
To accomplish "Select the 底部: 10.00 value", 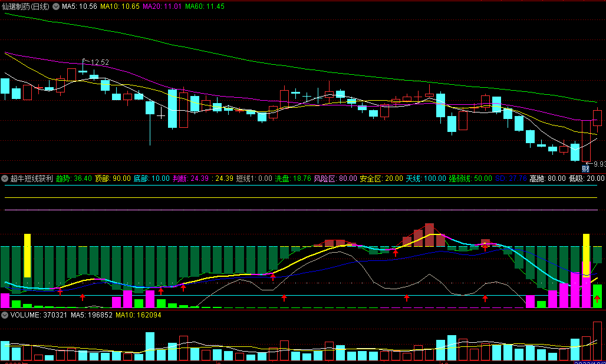I will tap(152, 178).
